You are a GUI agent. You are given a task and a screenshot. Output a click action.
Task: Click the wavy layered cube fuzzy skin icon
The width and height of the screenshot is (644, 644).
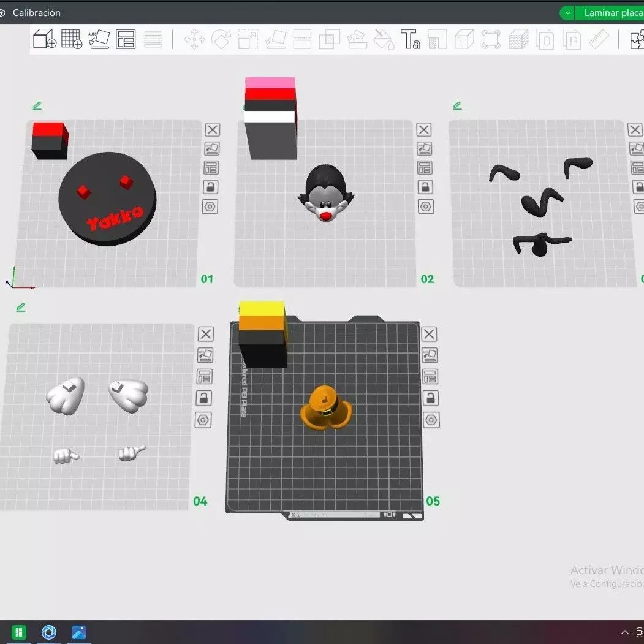coord(518,39)
